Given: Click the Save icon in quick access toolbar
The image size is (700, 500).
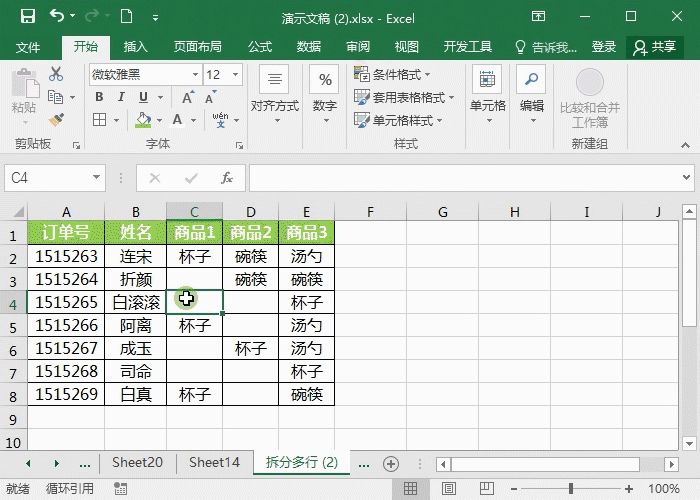Looking at the screenshot, I should [27, 17].
